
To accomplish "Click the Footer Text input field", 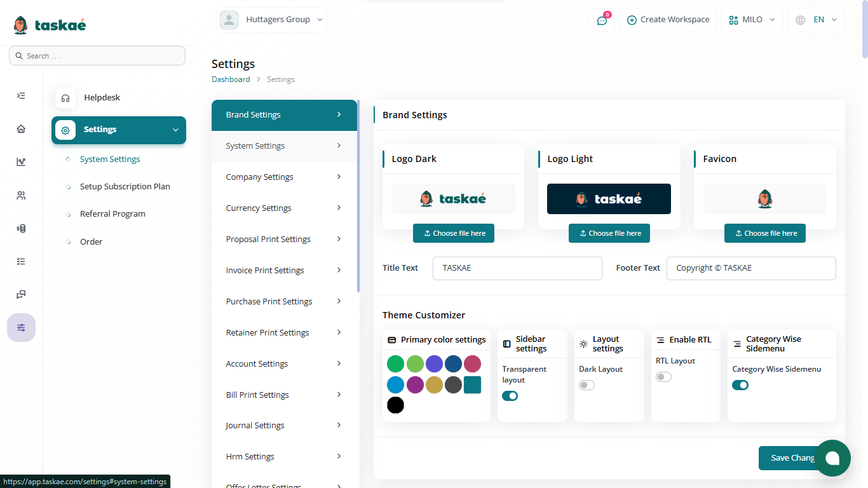I will pyautogui.click(x=751, y=268).
